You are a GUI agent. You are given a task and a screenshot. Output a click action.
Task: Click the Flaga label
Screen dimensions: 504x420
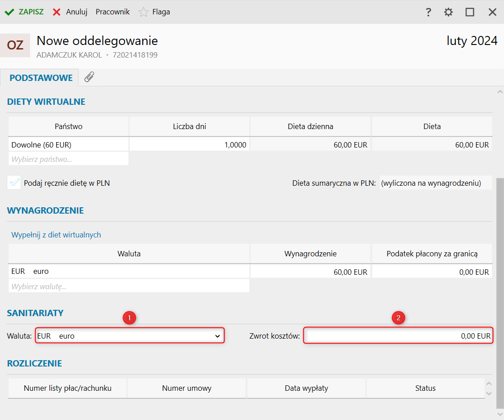click(161, 12)
